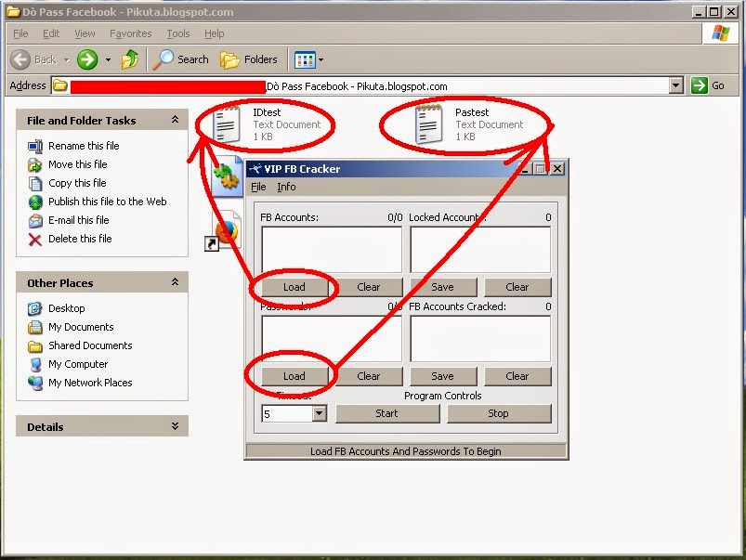This screenshot has width=746, height=560.
Task: Click Copy this file icon
Action: pyautogui.click(x=35, y=183)
